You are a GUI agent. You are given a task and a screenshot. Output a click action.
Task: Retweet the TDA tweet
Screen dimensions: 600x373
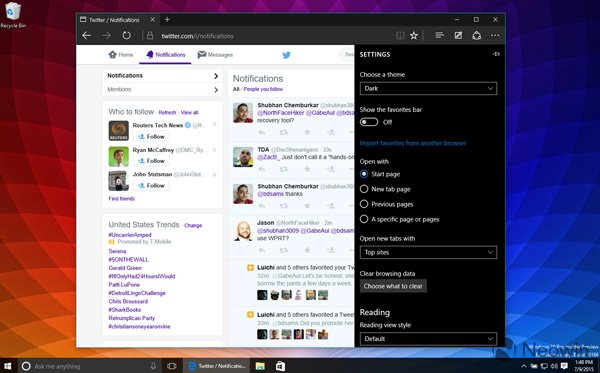click(284, 169)
